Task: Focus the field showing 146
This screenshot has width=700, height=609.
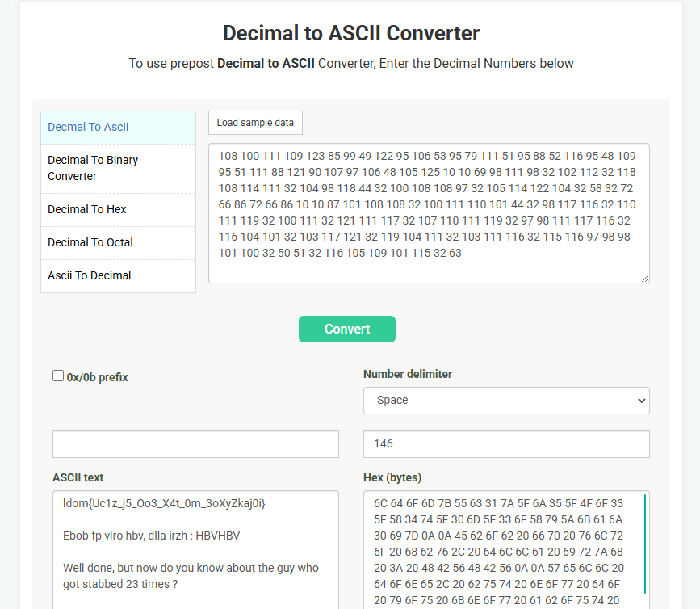Action: pyautogui.click(x=506, y=444)
